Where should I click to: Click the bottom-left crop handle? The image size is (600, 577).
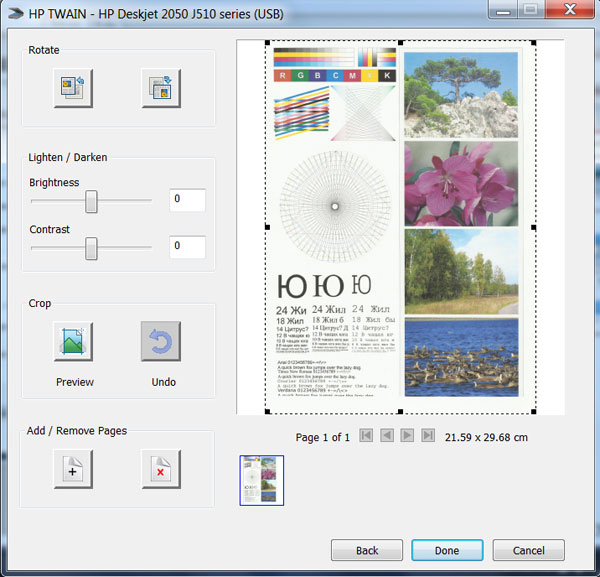pos(267,412)
